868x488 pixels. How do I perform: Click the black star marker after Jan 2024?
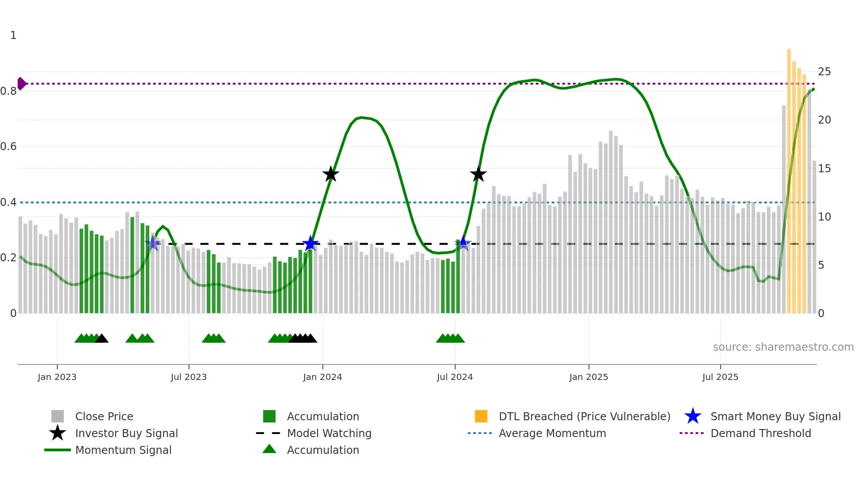pos(330,174)
